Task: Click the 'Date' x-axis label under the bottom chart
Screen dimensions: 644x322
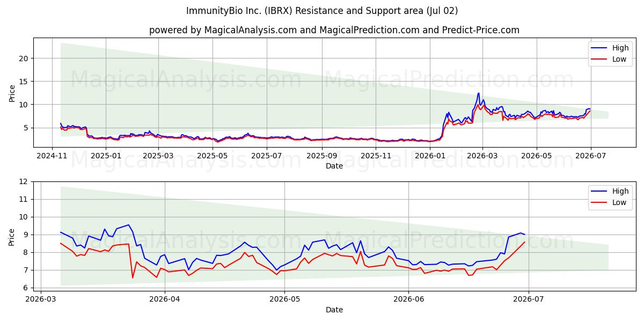Action: coord(334,310)
